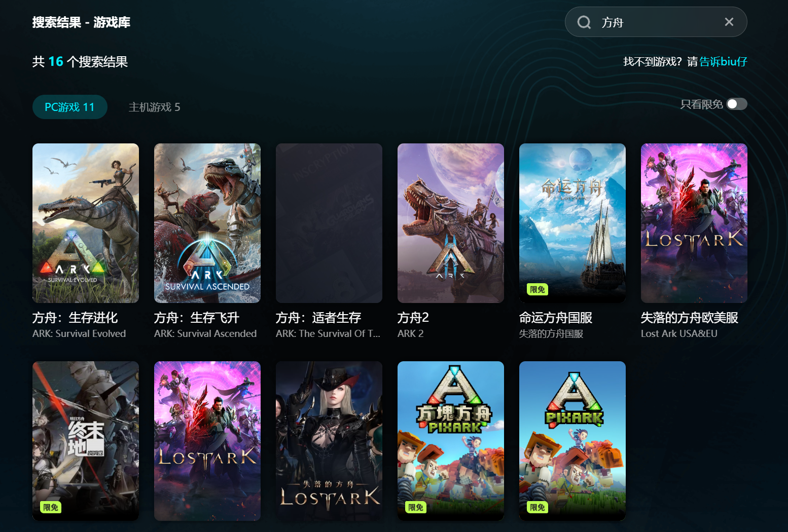Open the ARK: Survival Evolved cover

(x=86, y=223)
